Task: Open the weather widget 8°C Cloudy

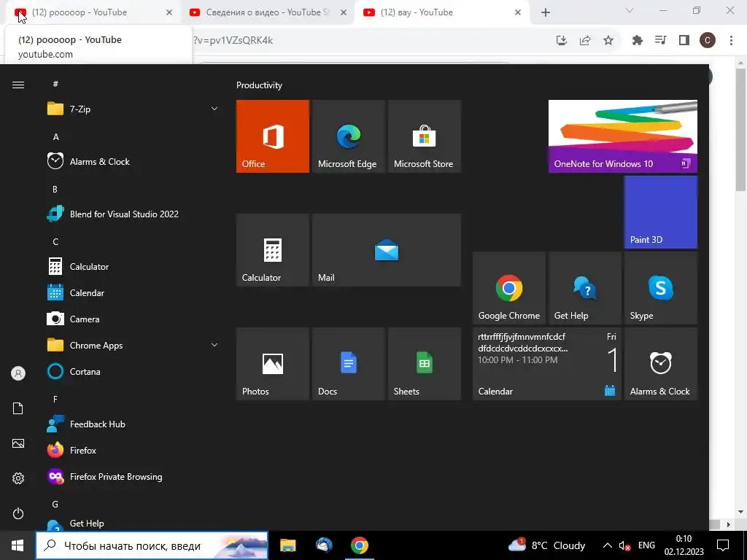Action: (546, 545)
